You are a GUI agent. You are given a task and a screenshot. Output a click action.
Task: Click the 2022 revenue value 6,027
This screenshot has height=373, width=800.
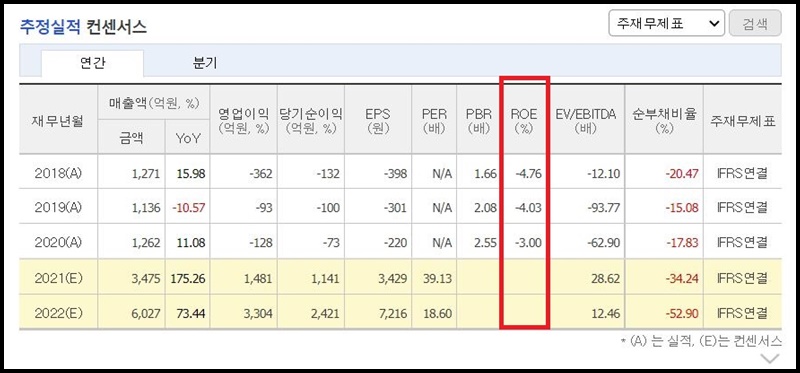(146, 313)
